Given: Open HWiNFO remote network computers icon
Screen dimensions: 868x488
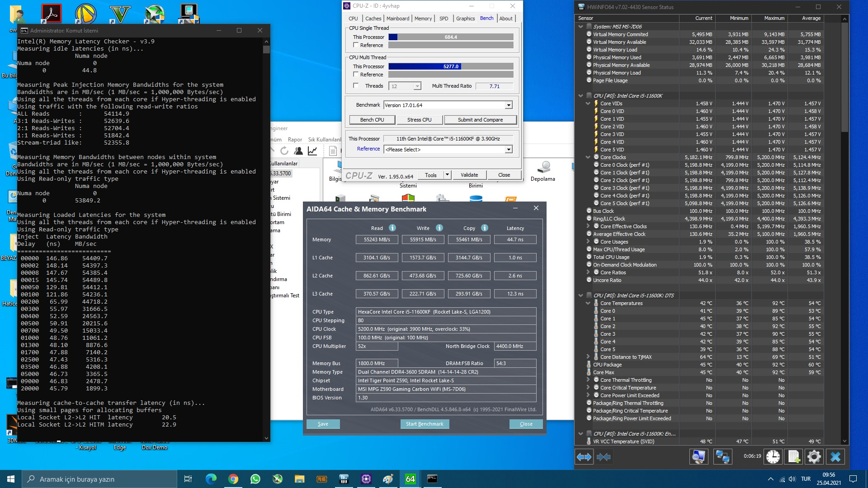Looking at the screenshot, I should [x=722, y=457].
